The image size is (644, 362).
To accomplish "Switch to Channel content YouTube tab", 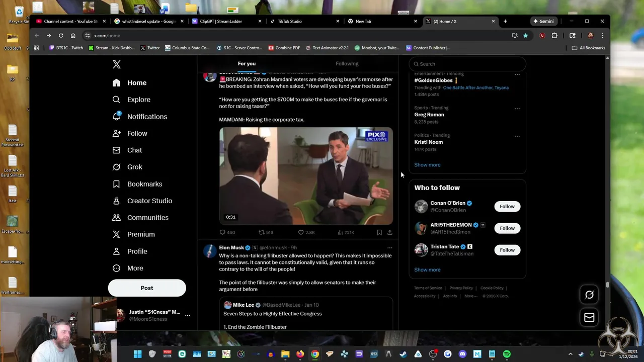I will pyautogui.click(x=70, y=21).
